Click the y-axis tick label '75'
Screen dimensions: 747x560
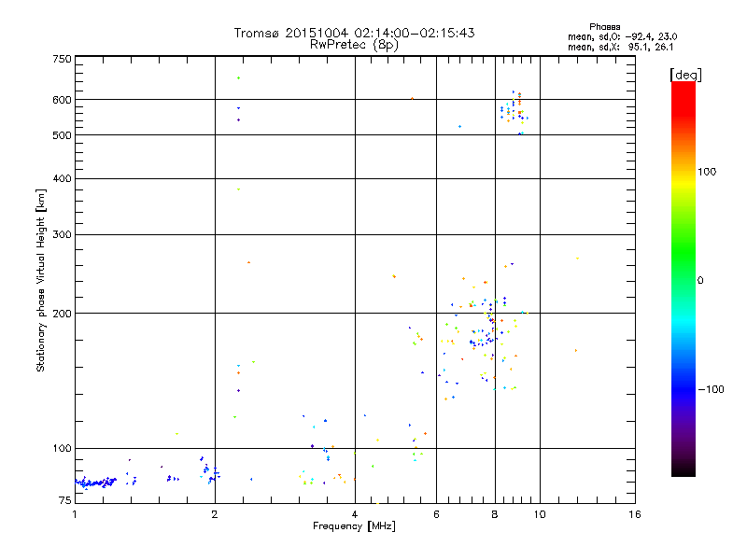click(65, 500)
